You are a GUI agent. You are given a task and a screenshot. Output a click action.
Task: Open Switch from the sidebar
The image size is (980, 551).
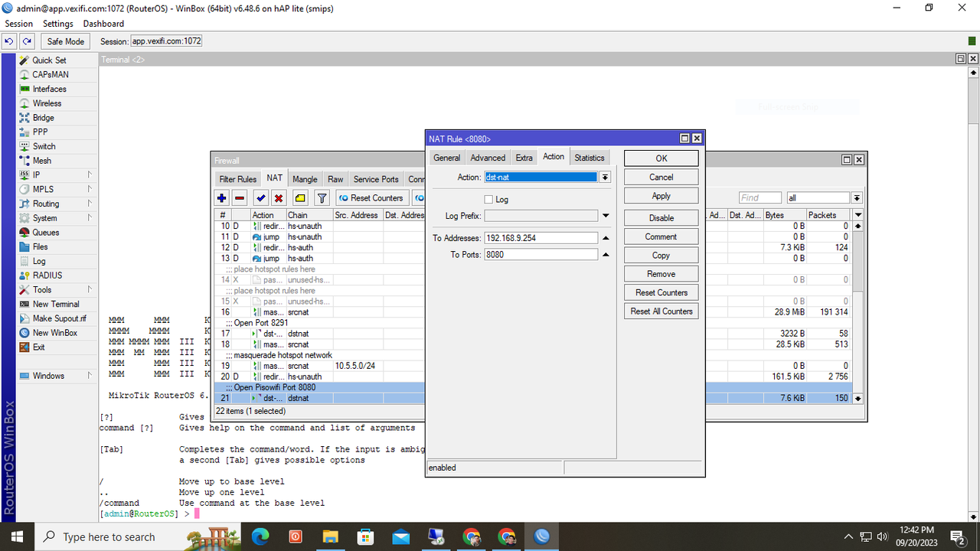point(44,146)
